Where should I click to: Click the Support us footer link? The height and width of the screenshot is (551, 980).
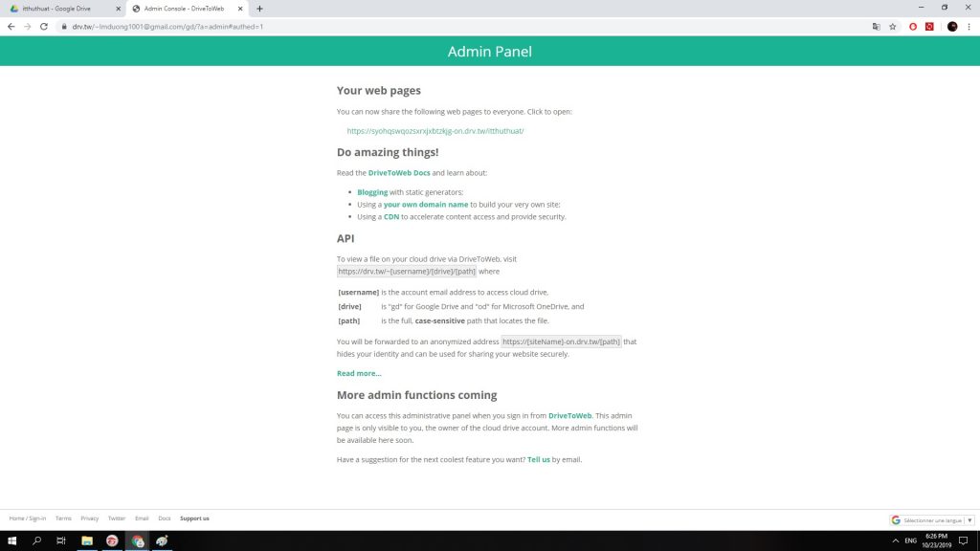click(194, 518)
